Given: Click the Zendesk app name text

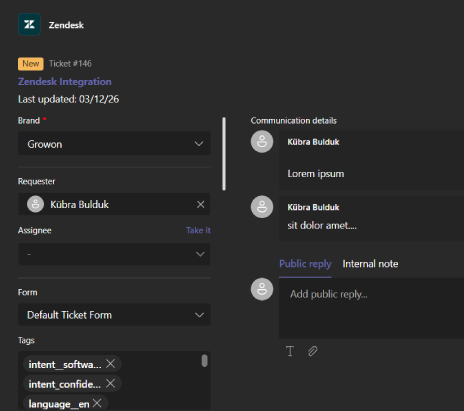Looking at the screenshot, I should (x=66, y=25).
